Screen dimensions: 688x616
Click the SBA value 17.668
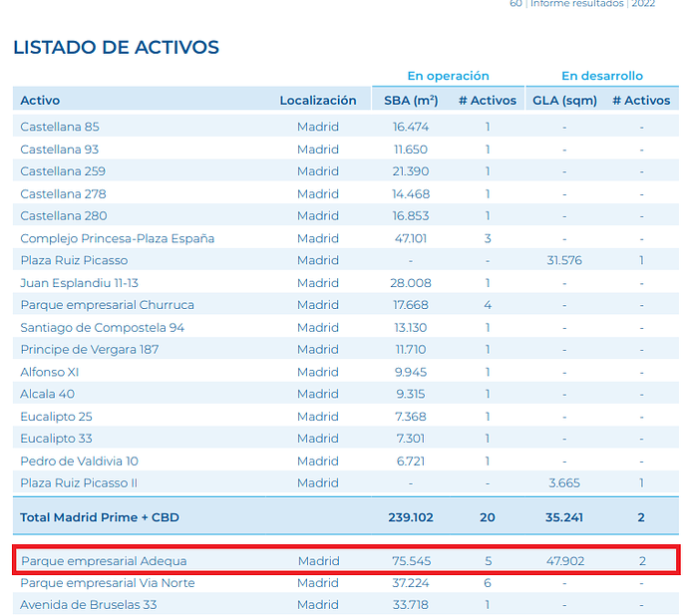click(x=411, y=305)
